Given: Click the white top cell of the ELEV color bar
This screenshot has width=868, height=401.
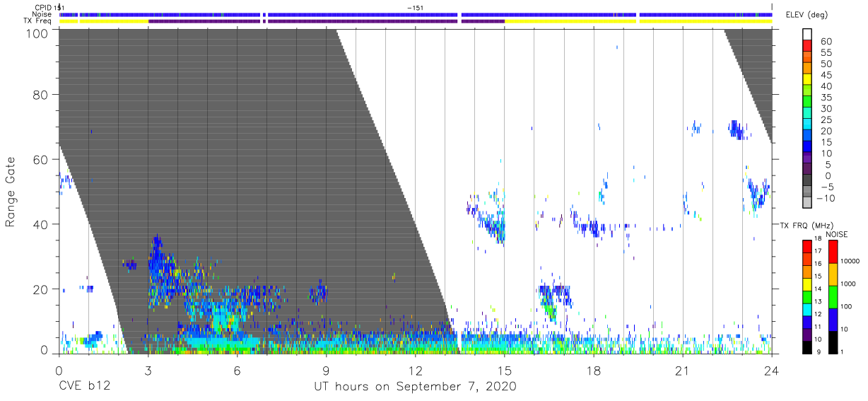Looking at the screenshot, I should coord(807,35).
